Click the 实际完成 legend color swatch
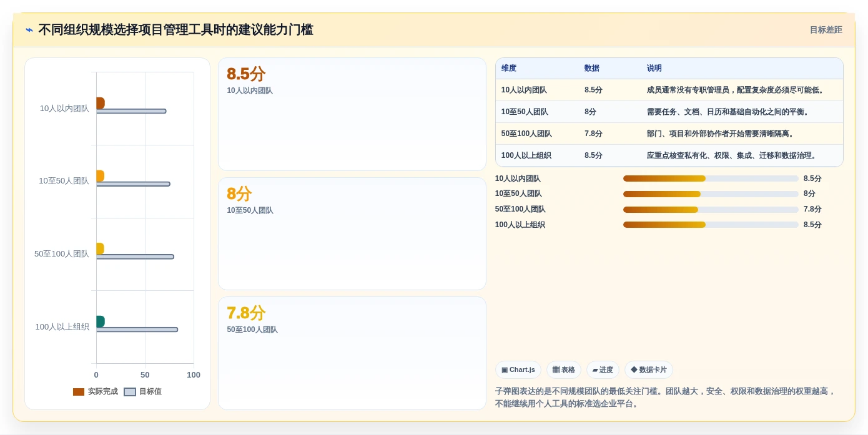868x435 pixels. (x=79, y=392)
